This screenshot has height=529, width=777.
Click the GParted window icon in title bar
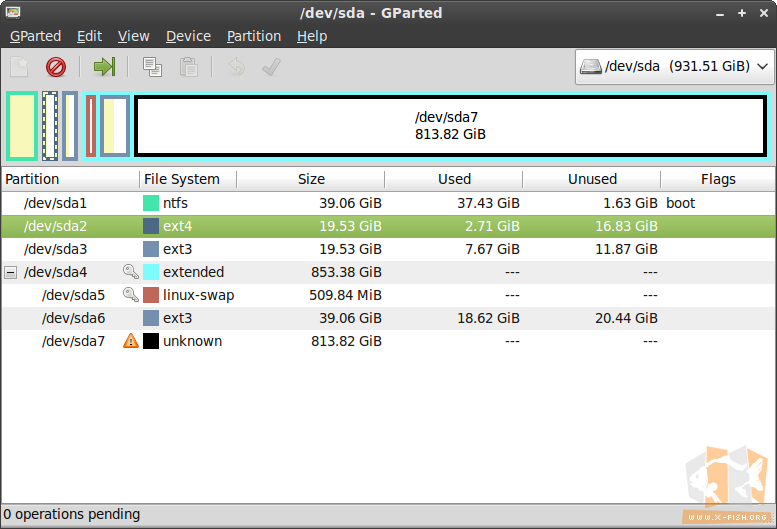point(13,12)
